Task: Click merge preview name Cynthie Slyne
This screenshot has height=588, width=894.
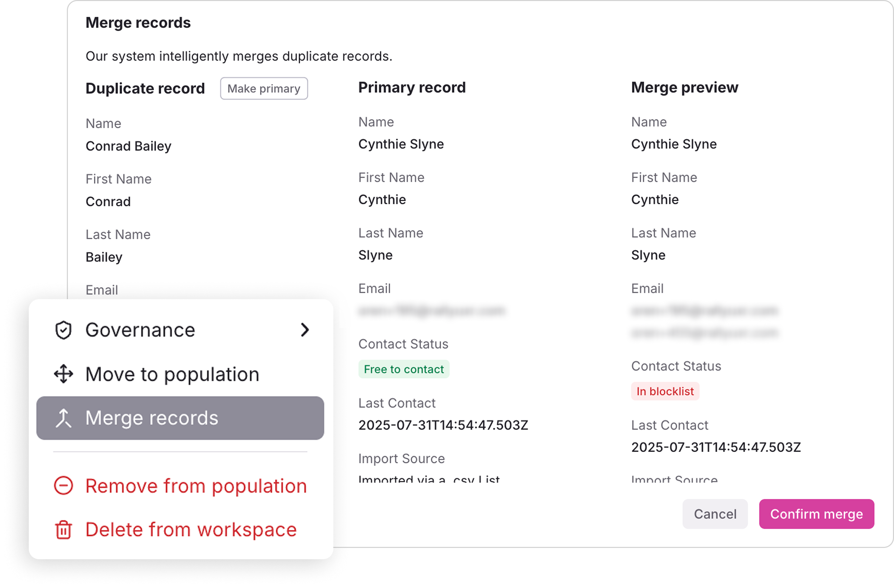Action: pyautogui.click(x=674, y=144)
